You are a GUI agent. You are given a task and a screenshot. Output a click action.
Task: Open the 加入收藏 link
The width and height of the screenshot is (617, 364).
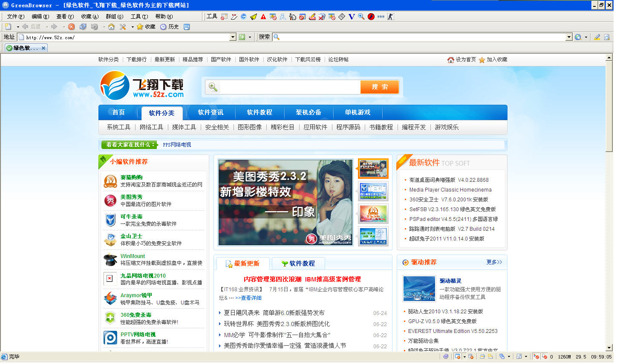click(x=493, y=60)
